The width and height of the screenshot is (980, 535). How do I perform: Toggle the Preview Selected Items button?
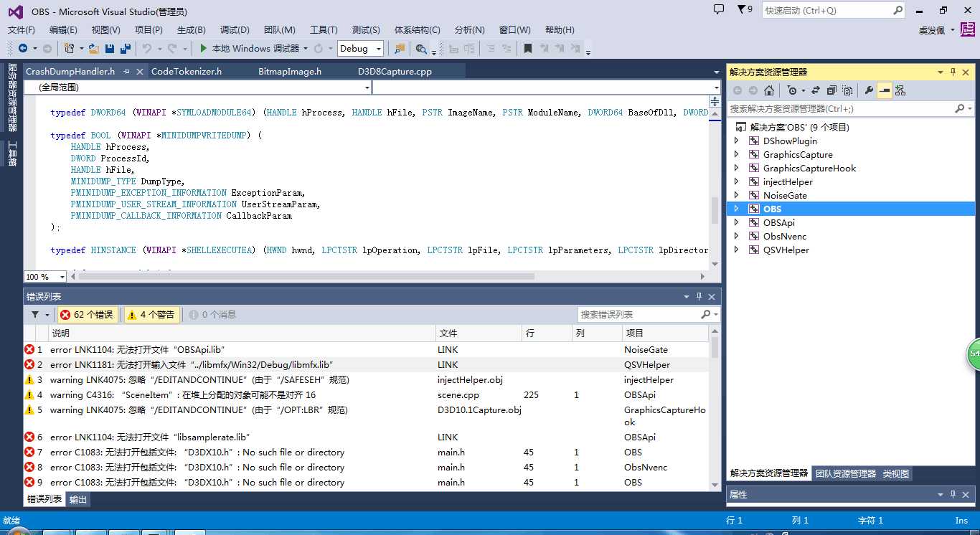click(885, 90)
